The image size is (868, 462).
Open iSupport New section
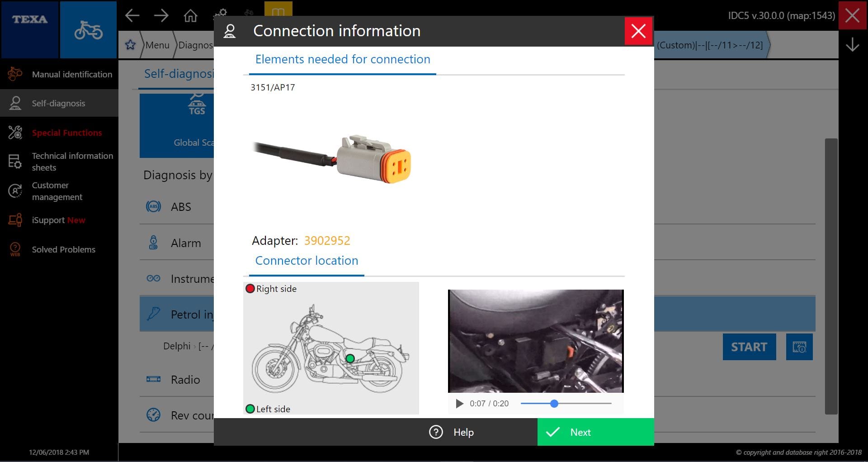(x=58, y=220)
